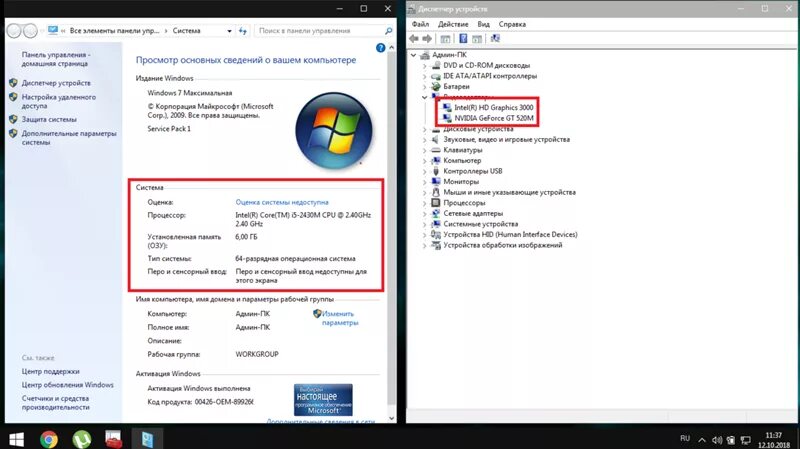Click the Изменить параметры link
The width and height of the screenshot is (800, 449).
340,318
